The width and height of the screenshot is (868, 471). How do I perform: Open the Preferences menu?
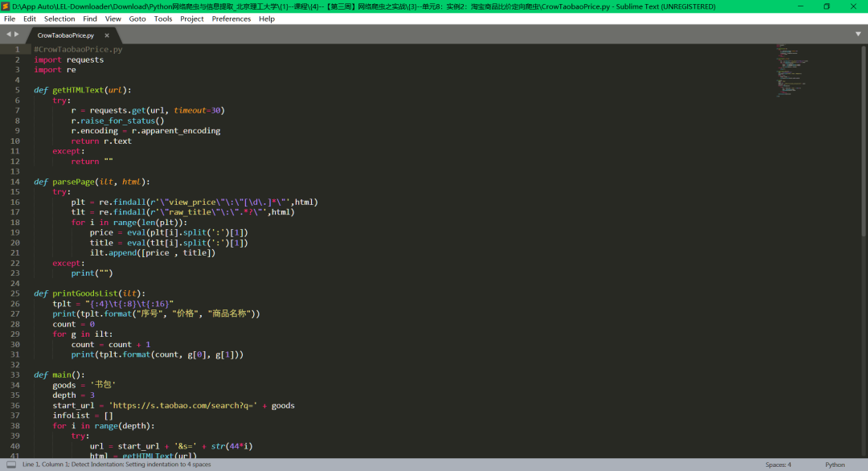pyautogui.click(x=231, y=18)
